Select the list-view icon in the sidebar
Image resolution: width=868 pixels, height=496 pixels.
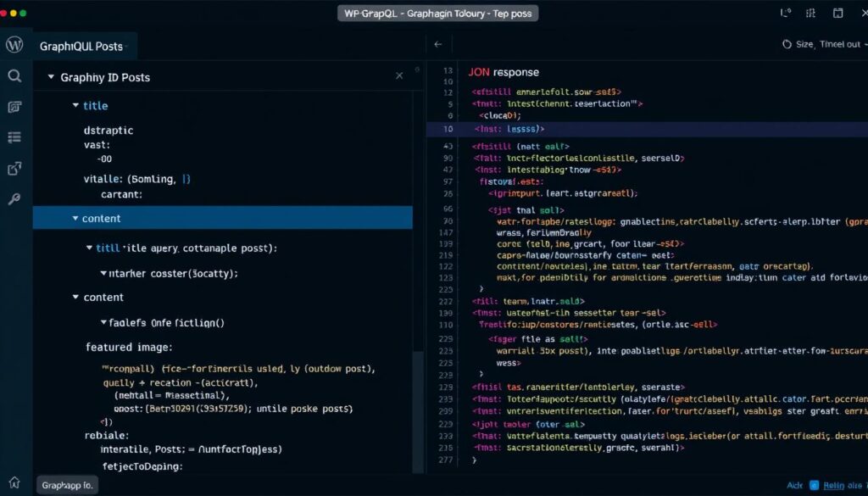[x=14, y=137]
